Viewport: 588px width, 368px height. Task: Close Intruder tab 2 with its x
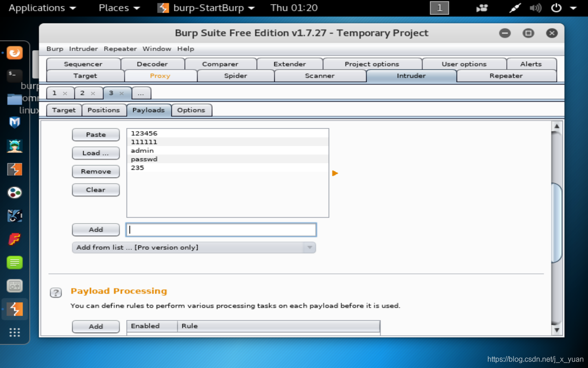click(x=93, y=93)
